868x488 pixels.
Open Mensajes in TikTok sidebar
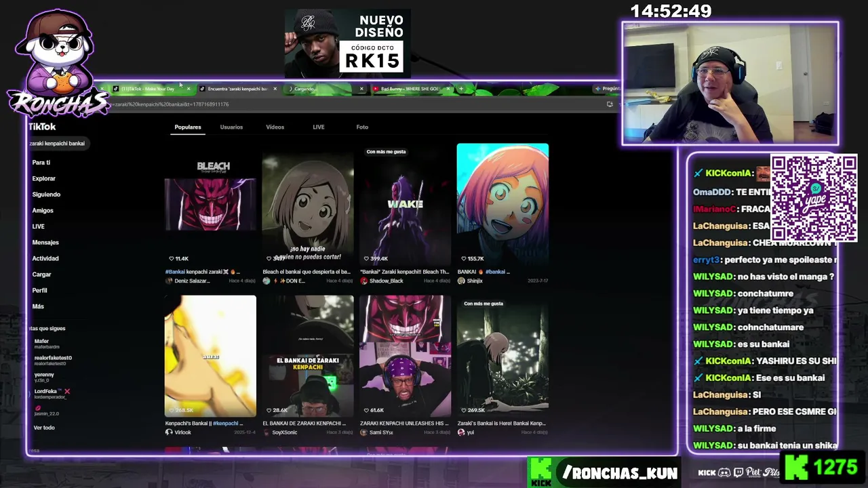coord(45,243)
